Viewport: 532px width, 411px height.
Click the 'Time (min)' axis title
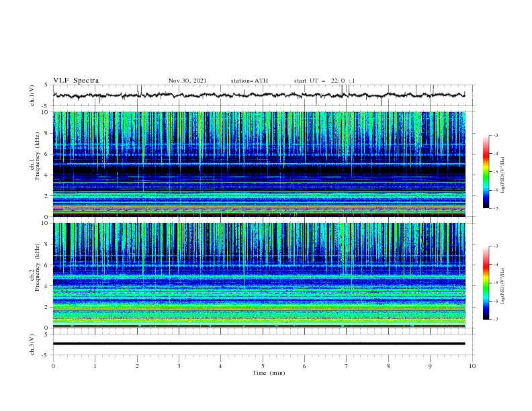[269, 373]
